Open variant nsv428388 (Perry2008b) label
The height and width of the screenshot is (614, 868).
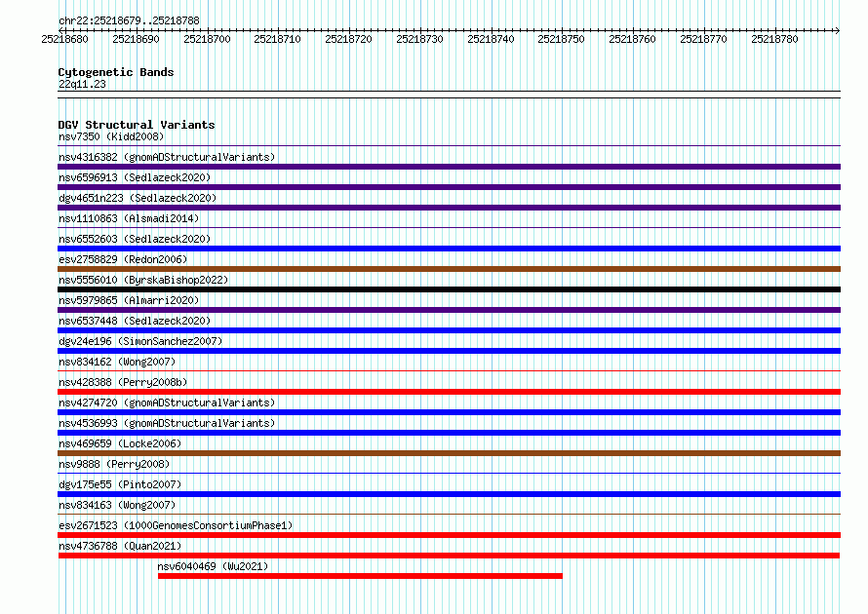[123, 382]
